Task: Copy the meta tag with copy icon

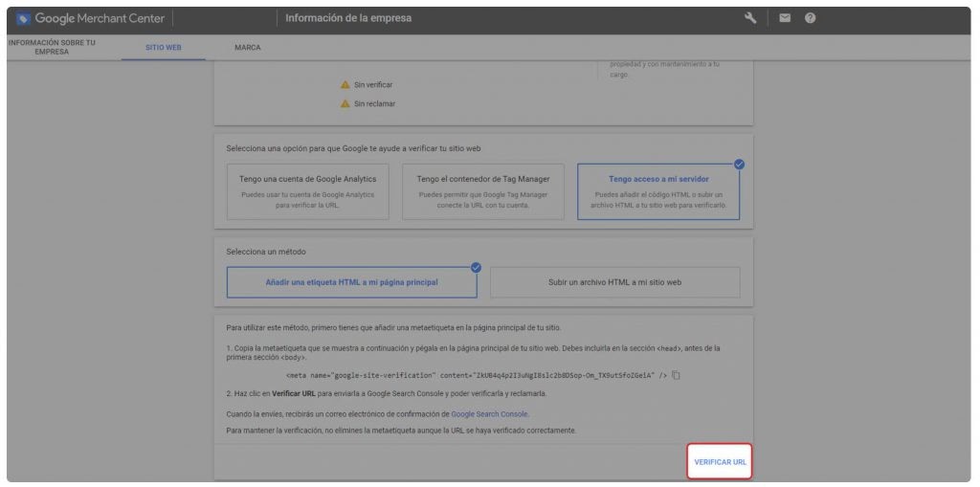Action: pos(676,375)
